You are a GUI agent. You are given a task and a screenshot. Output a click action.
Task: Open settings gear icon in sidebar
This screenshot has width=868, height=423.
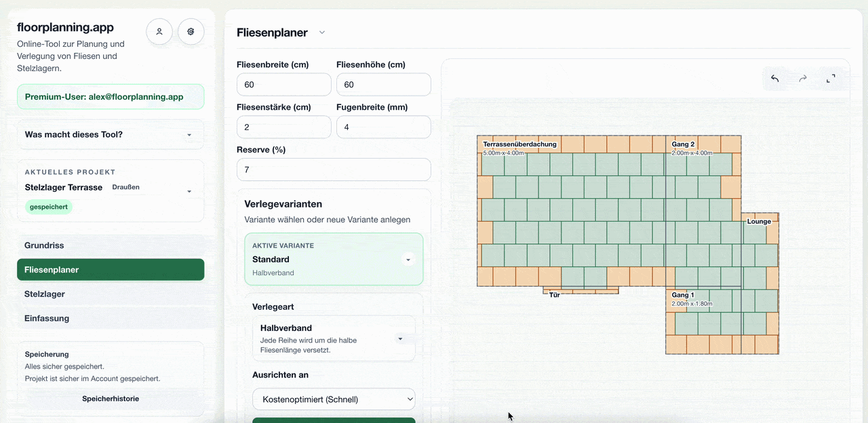[x=191, y=31]
